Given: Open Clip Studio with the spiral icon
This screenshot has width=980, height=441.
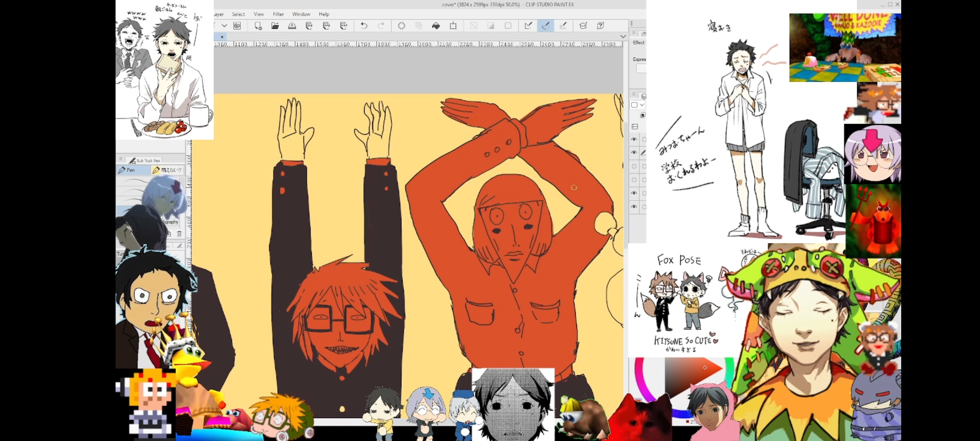Looking at the screenshot, I should click(x=237, y=26).
